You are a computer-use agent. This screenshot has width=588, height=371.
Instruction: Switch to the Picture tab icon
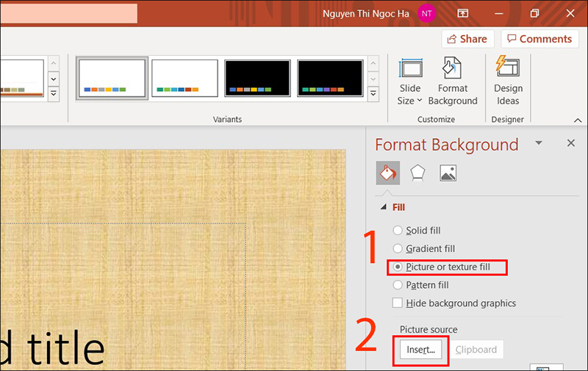coord(448,173)
